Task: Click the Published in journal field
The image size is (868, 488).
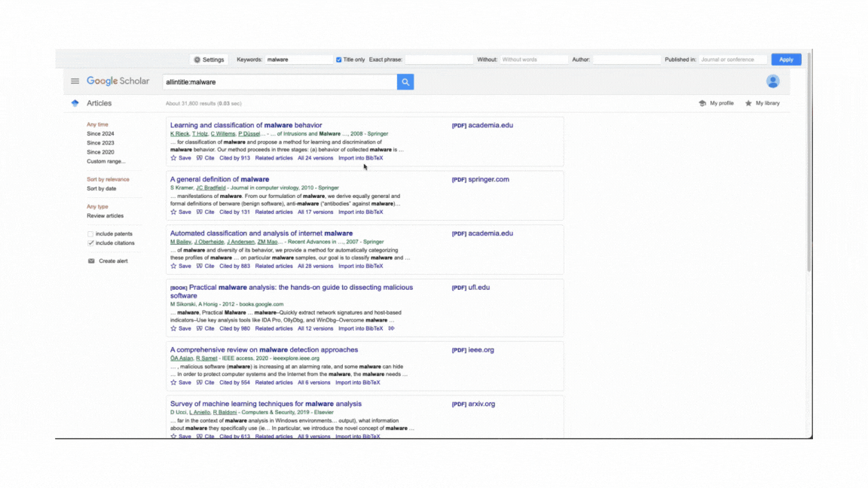Action: point(732,59)
